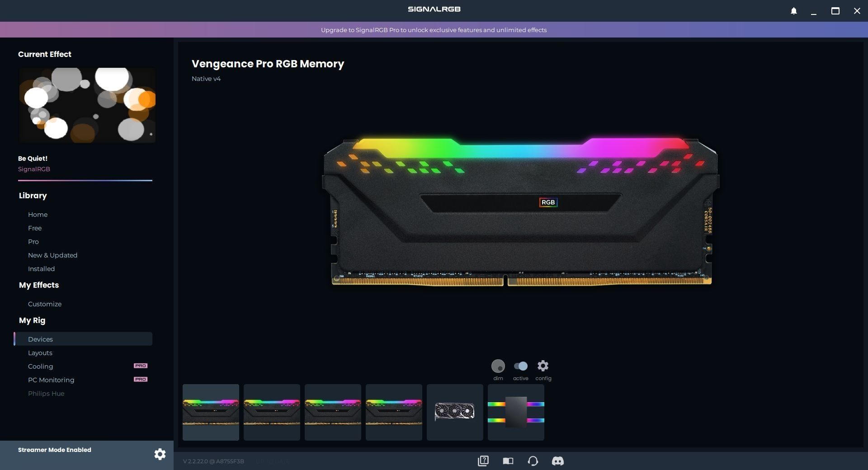The height and width of the screenshot is (470, 868).
Task: Click the large Vengeance RAM image
Action: (520, 211)
